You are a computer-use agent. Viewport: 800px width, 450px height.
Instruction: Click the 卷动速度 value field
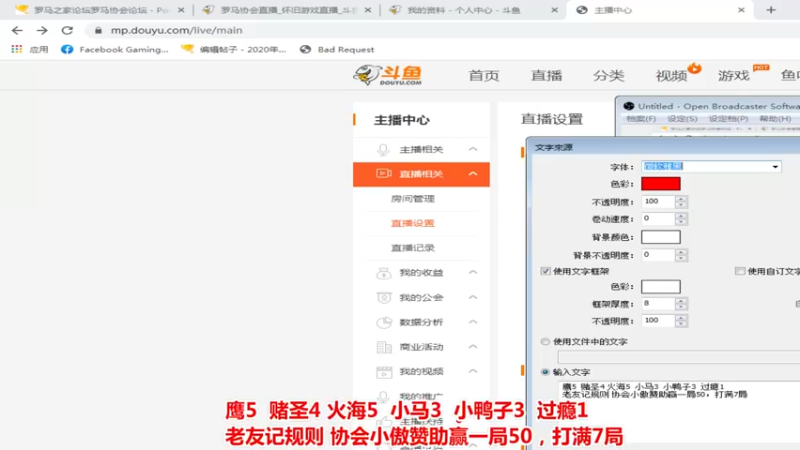coord(658,218)
